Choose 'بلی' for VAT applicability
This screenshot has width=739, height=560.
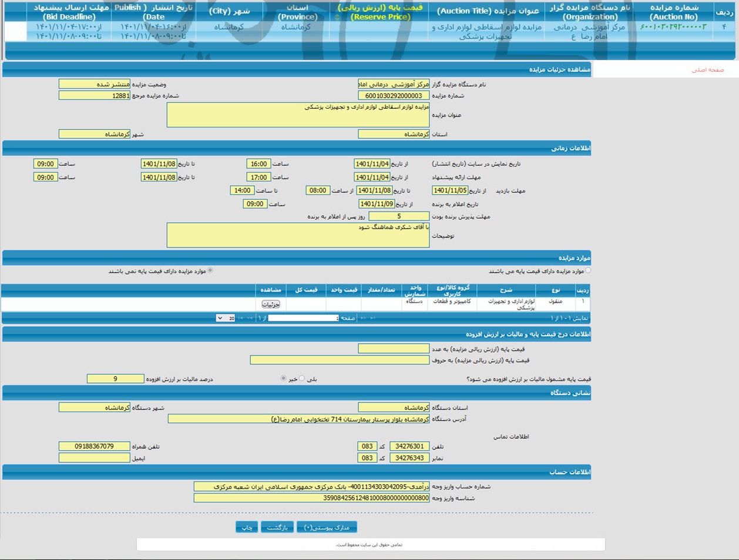click(302, 378)
